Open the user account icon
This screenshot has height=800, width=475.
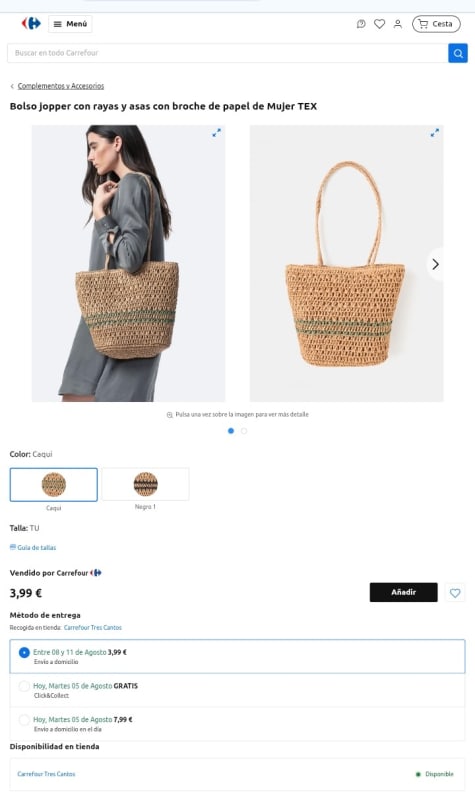[397, 24]
